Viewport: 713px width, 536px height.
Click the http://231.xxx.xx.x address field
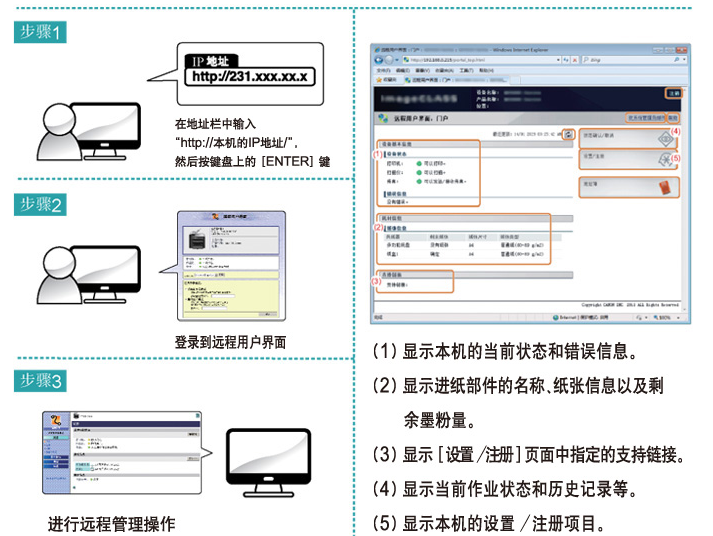pyautogui.click(x=250, y=76)
